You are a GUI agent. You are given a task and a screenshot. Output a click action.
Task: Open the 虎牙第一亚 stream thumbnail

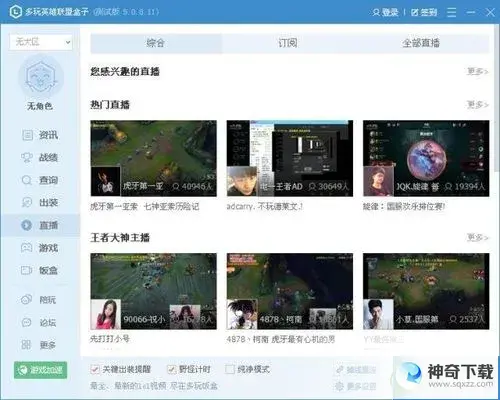154,158
